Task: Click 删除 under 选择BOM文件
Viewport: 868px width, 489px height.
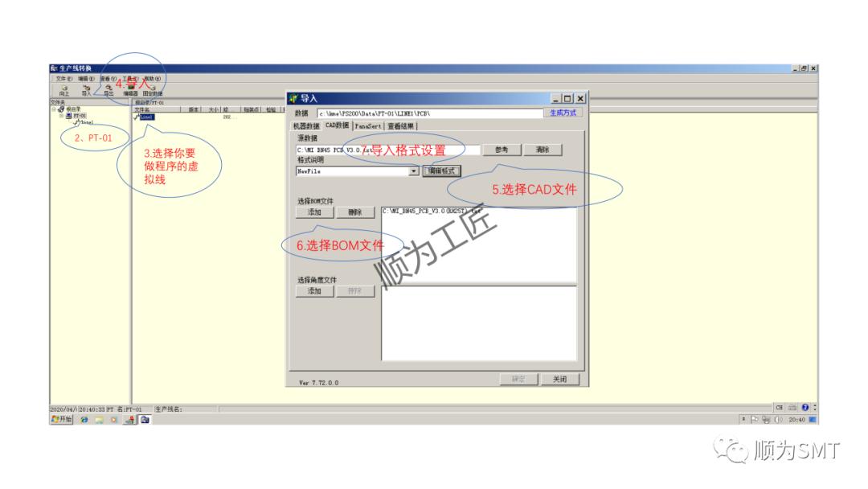Action: click(355, 212)
